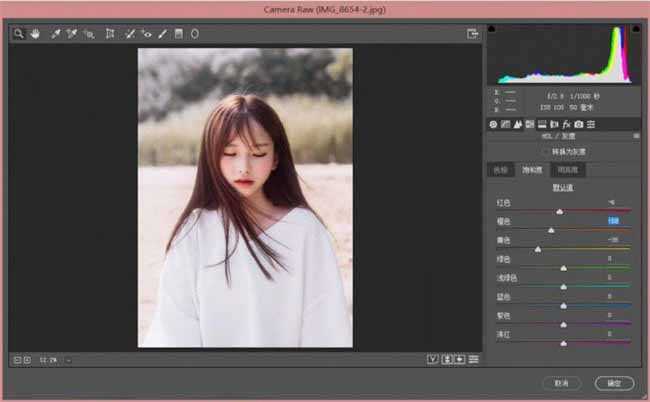Click the zoom in button below preview

coord(27,360)
